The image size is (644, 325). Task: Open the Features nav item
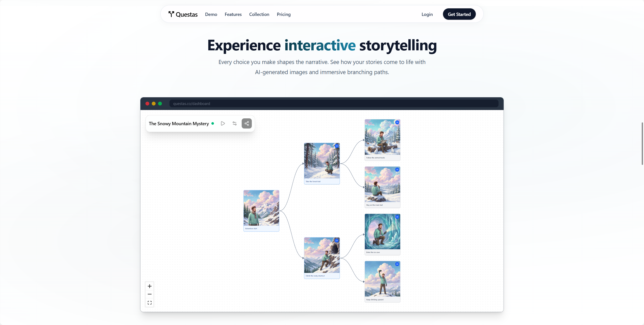233,14
